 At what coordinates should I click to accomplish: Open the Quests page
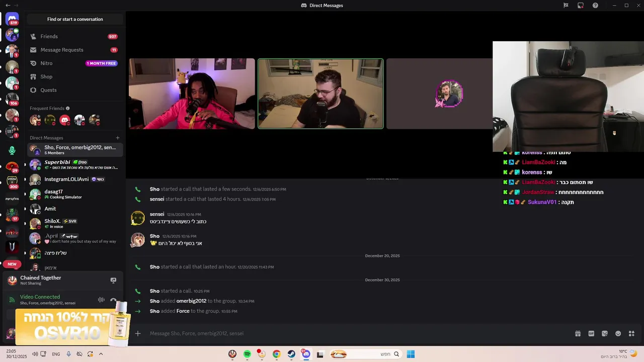pyautogui.click(x=75, y=90)
